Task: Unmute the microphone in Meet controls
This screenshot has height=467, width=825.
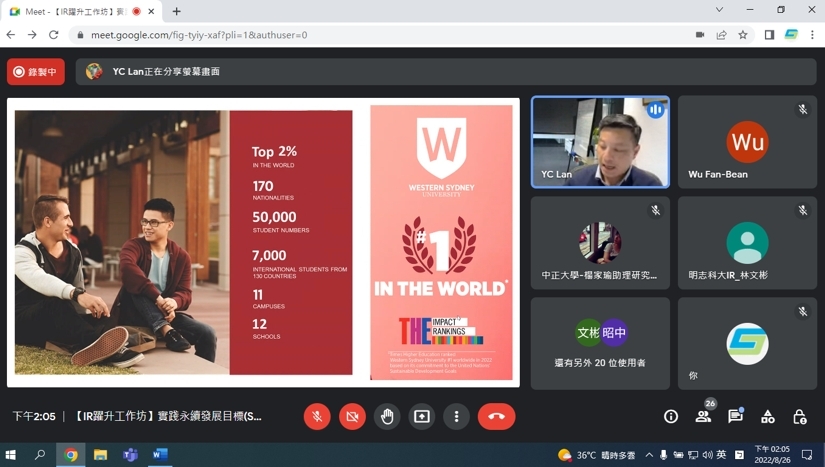Action: 317,417
